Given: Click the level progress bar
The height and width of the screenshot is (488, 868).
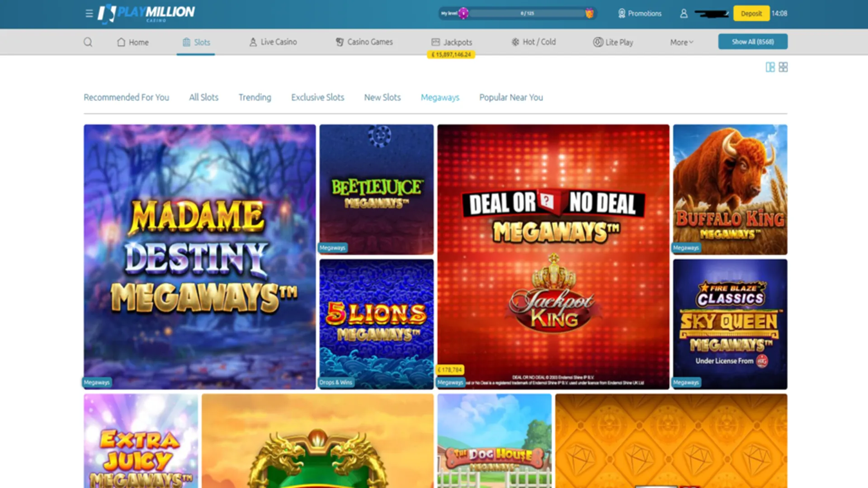Looking at the screenshot, I should click(527, 13).
